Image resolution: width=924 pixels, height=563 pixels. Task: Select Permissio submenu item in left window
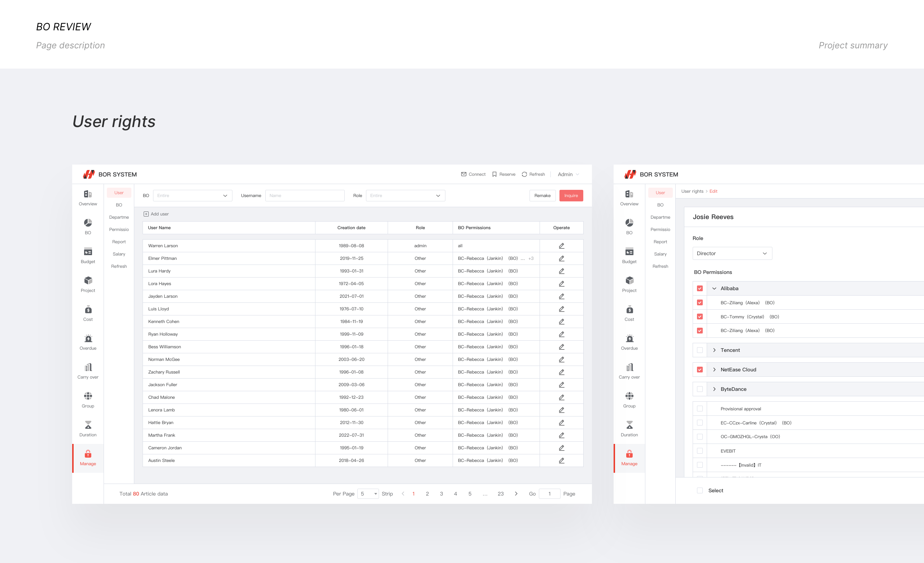(x=119, y=230)
